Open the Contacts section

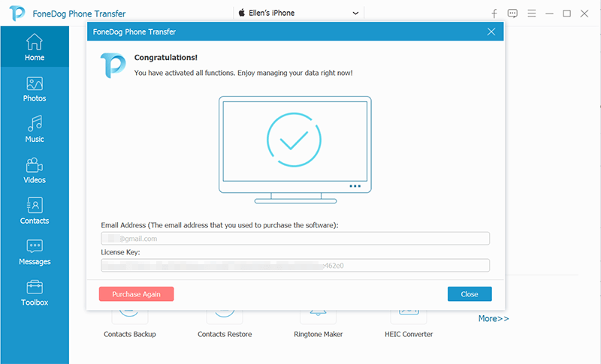[35, 211]
